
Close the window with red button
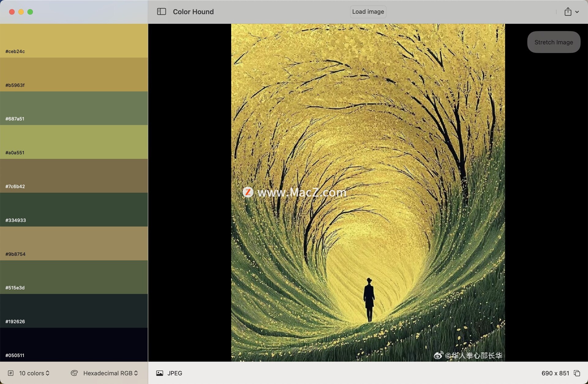(x=12, y=12)
